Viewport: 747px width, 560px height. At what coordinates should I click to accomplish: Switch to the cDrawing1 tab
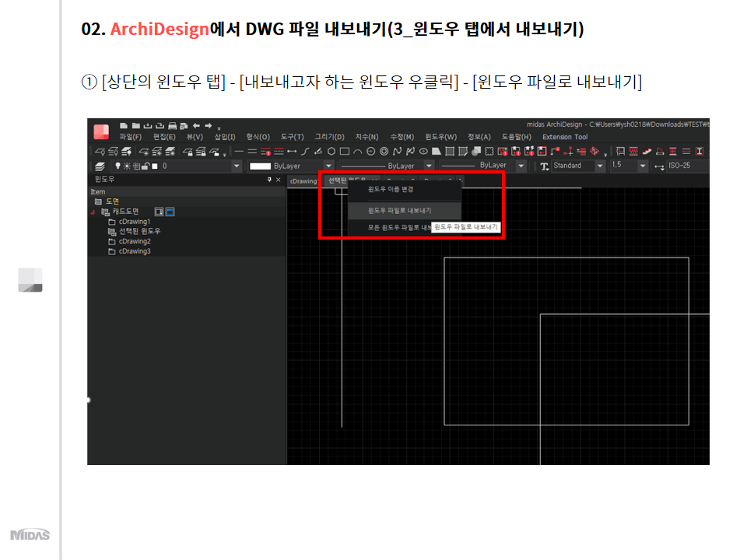pyautogui.click(x=303, y=181)
